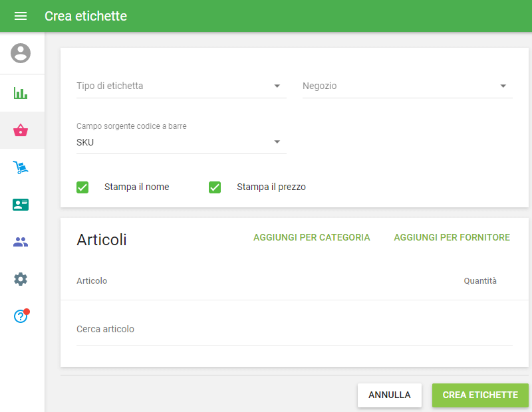This screenshot has height=412, width=532.
Task: Open the sales reports chart icon
Action: (x=21, y=93)
